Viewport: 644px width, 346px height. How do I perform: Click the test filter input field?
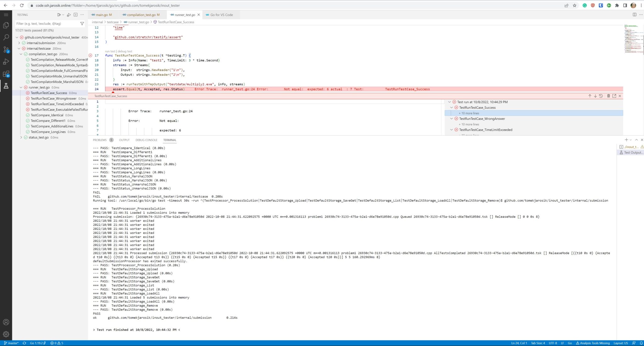[x=47, y=23]
